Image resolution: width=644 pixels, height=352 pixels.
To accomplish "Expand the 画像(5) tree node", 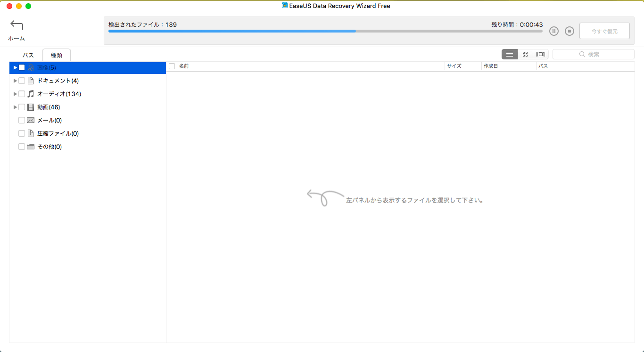I will coord(15,67).
